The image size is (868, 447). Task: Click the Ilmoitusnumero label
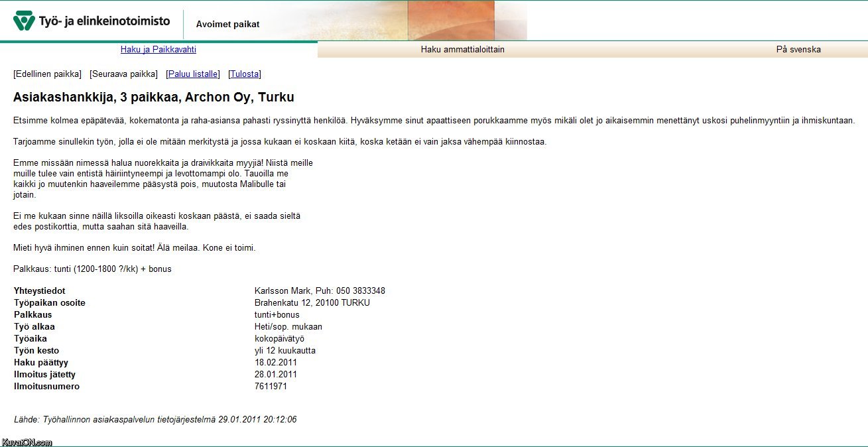click(46, 387)
